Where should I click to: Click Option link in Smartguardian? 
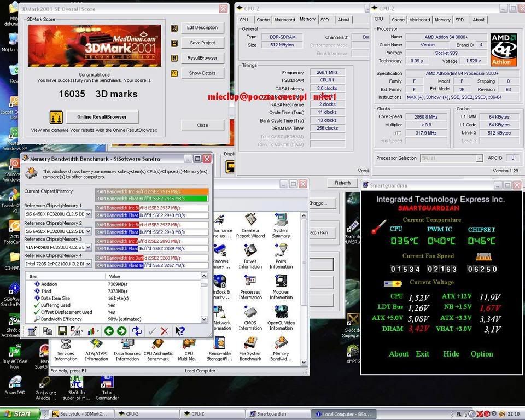click(x=482, y=354)
